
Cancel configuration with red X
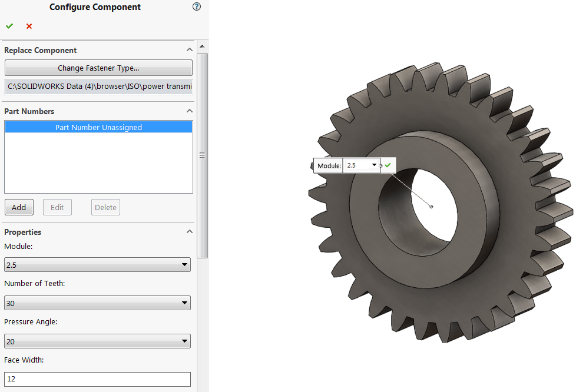[x=29, y=26]
